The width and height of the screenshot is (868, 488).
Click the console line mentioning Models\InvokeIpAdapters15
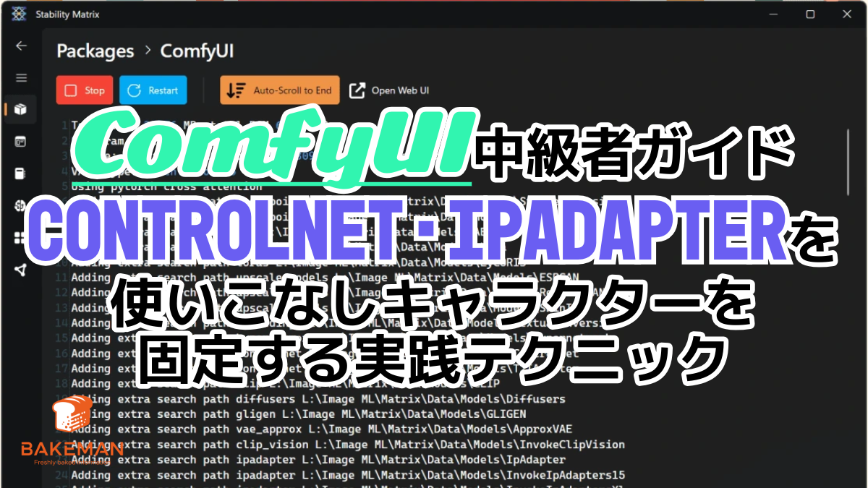348,475
